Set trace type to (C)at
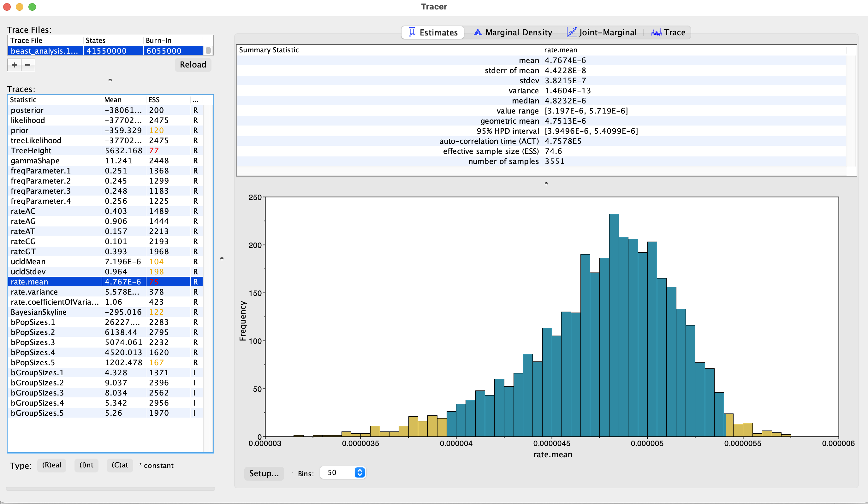This screenshot has width=868, height=504. pos(120,465)
